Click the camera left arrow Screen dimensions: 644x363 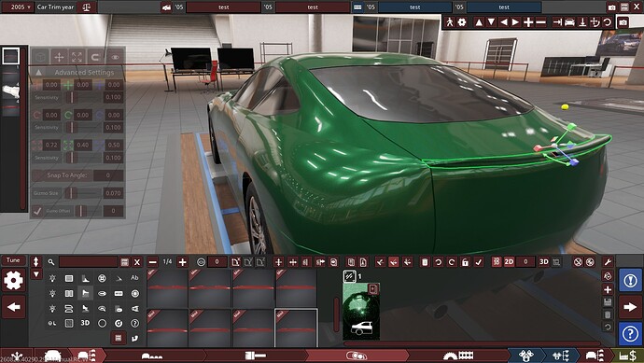click(504, 22)
